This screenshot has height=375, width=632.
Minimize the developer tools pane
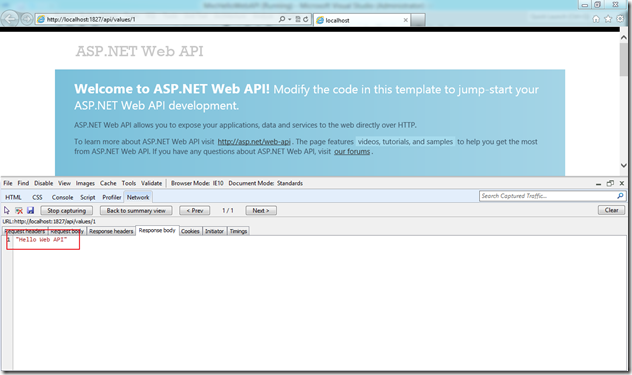pyautogui.click(x=599, y=183)
